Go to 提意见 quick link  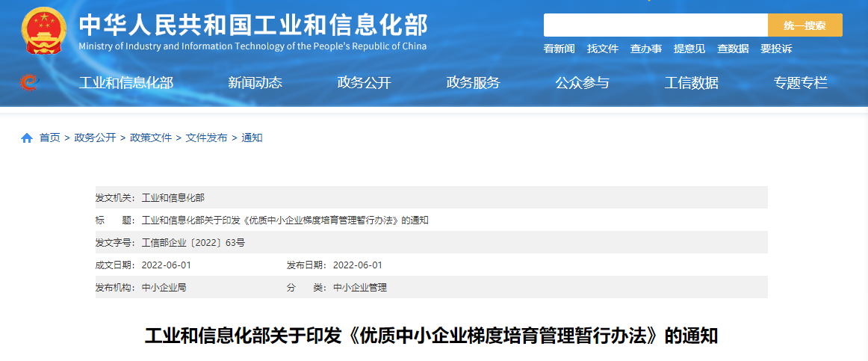(x=689, y=49)
